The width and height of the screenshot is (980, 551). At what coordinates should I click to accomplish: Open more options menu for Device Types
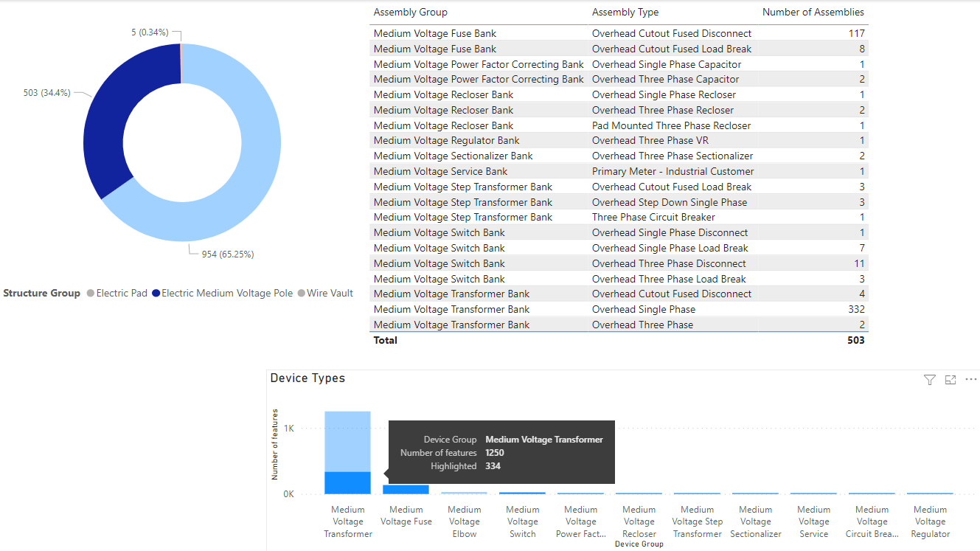click(970, 379)
